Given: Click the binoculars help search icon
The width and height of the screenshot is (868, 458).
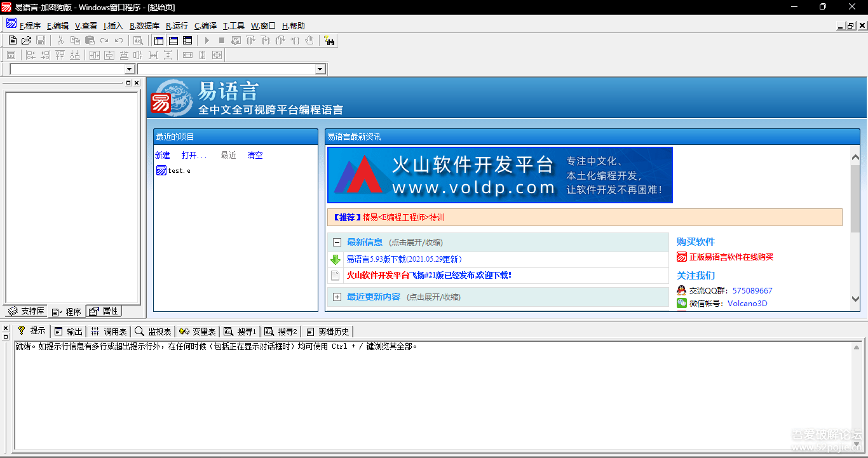Looking at the screenshot, I should click(x=329, y=41).
